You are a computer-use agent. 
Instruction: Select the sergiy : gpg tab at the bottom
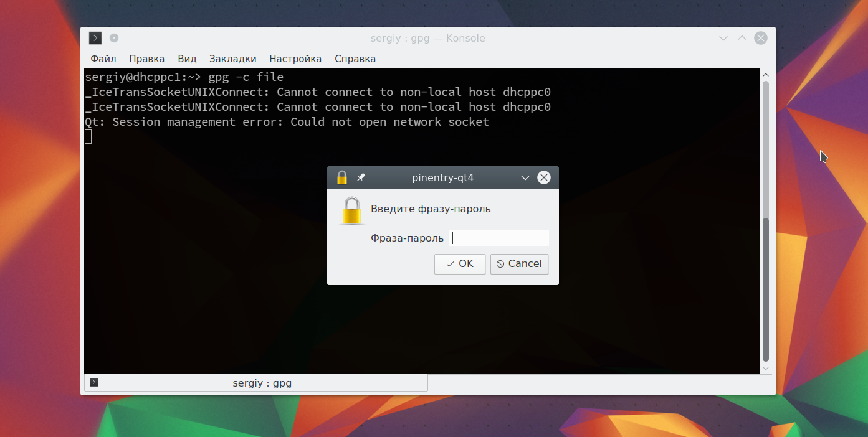pyautogui.click(x=262, y=382)
